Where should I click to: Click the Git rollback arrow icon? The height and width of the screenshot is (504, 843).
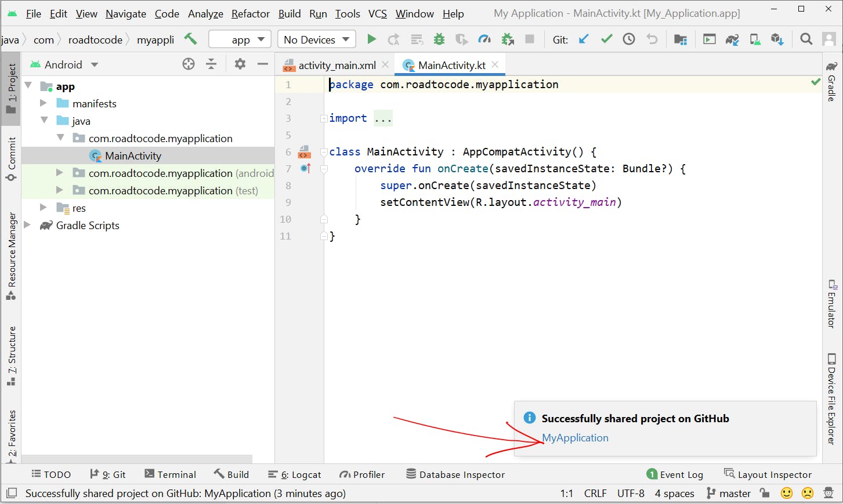pyautogui.click(x=652, y=39)
